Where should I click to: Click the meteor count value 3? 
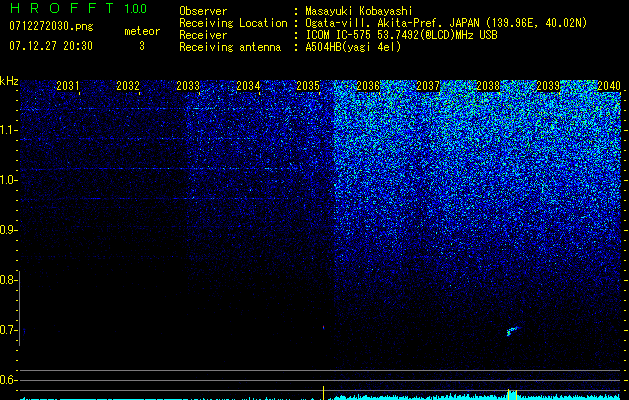point(142,46)
